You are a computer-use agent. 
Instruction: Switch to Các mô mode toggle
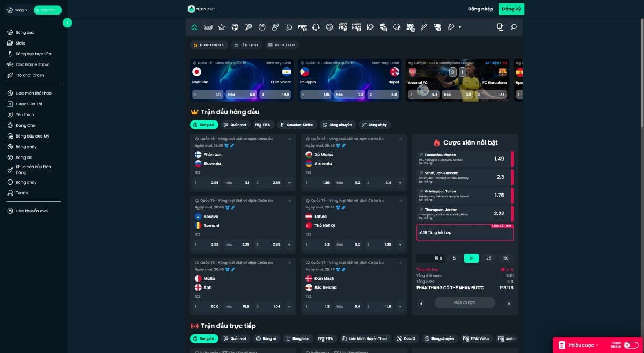pos(47,10)
